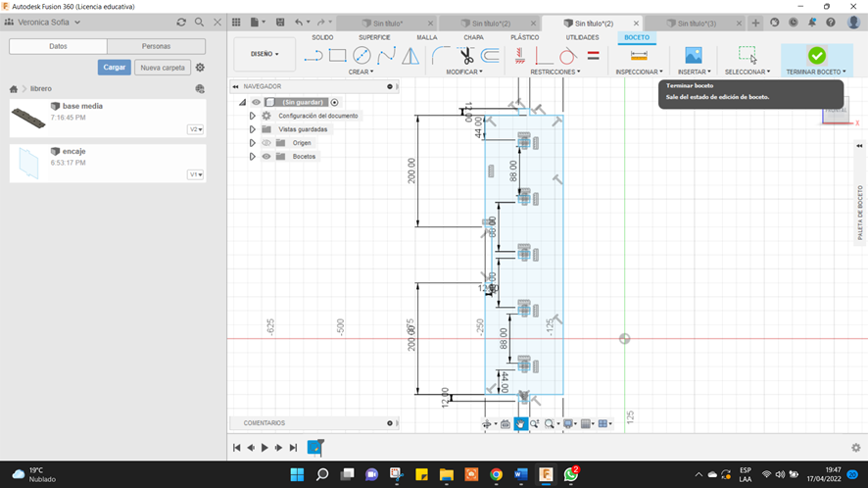
Task: Click the Nueva carpeta button
Action: coord(162,68)
